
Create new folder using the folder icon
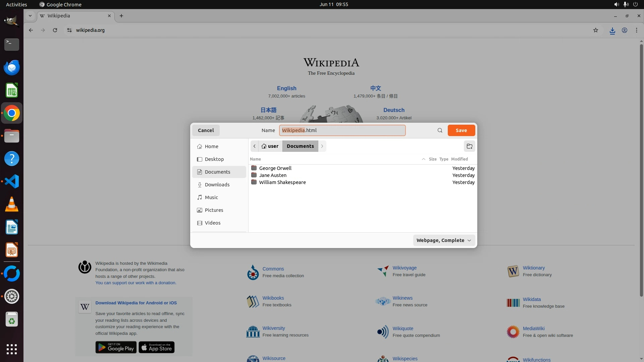pos(469,146)
